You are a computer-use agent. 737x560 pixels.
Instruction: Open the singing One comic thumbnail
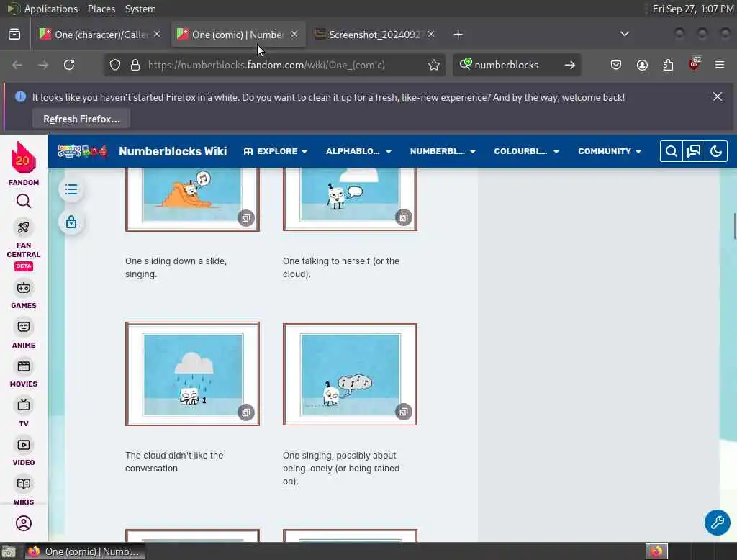(351, 374)
